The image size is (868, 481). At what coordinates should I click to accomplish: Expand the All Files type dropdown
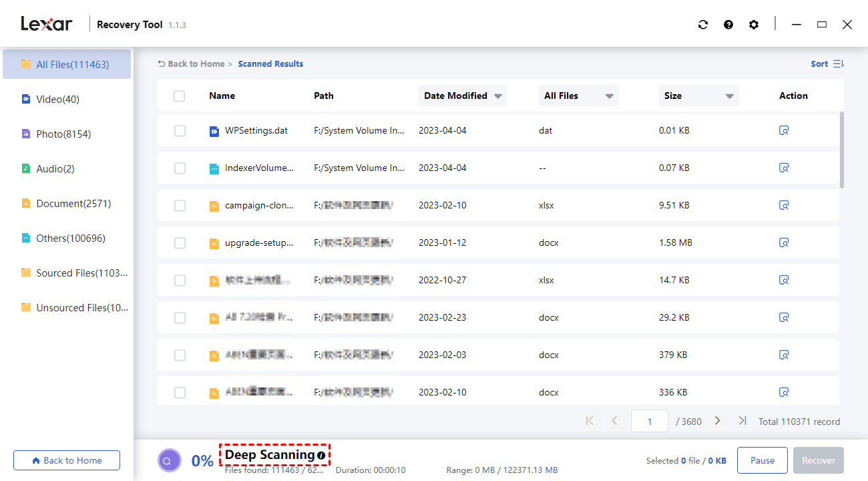coord(579,96)
